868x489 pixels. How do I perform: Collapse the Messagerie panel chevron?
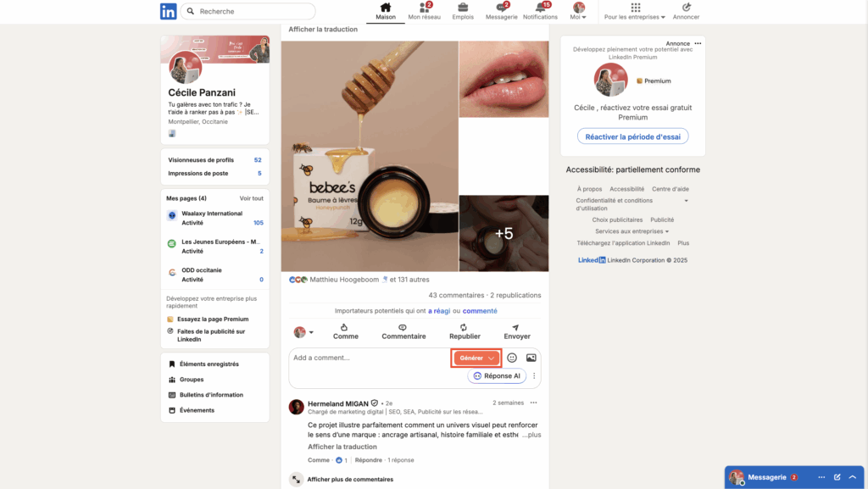tap(852, 477)
